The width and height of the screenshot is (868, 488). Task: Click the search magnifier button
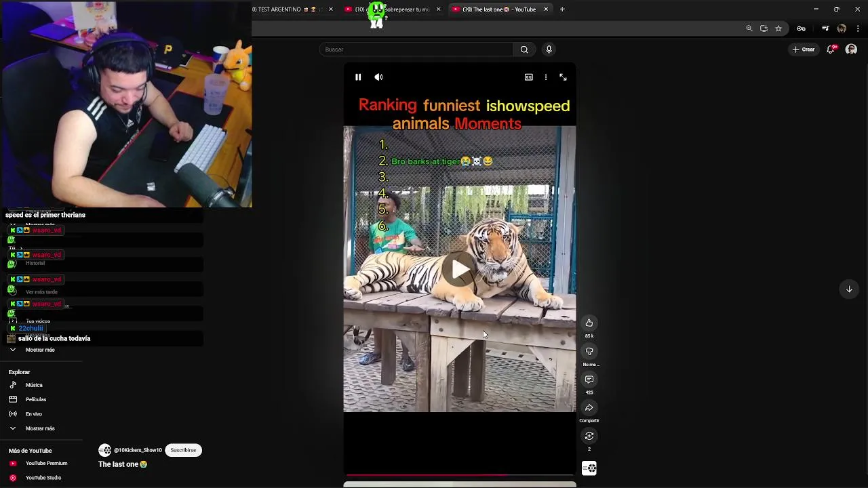pyautogui.click(x=524, y=49)
